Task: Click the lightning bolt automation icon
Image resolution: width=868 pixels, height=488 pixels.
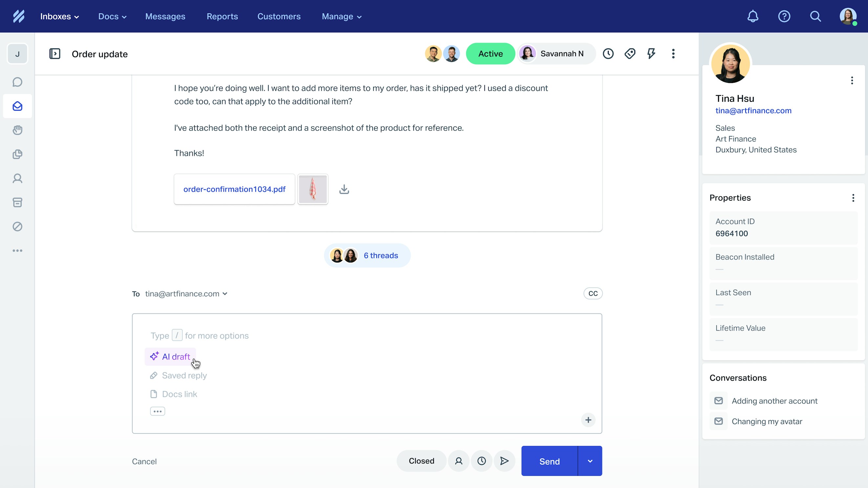Action: pyautogui.click(x=652, y=54)
